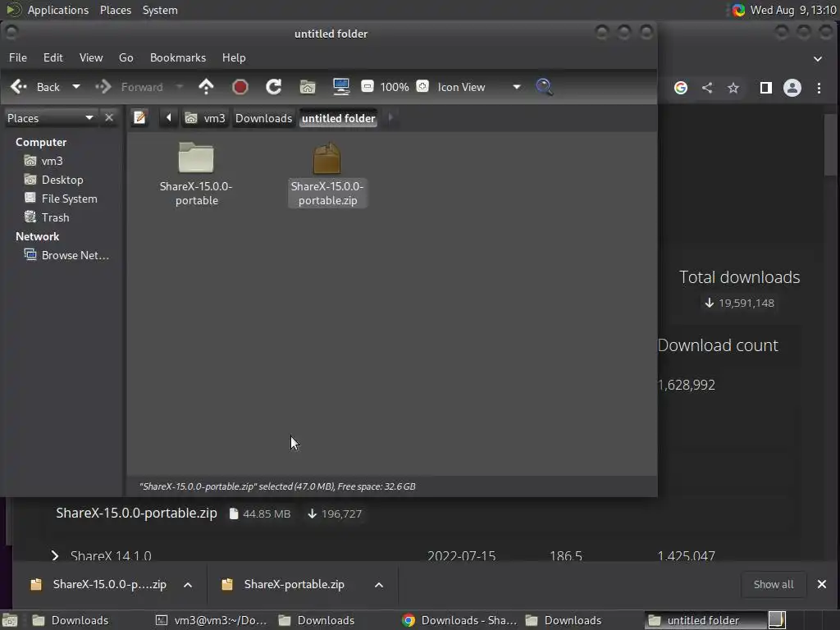Click Show all downloads button
This screenshot has height=630, width=840.
(x=774, y=584)
